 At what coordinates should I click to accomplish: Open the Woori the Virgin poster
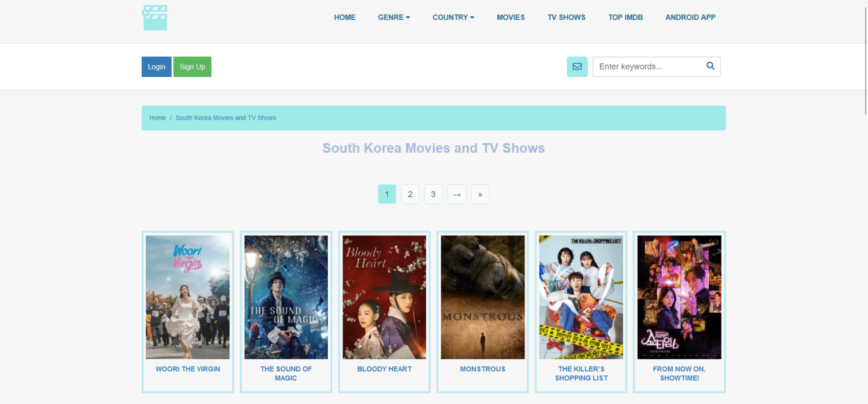tap(188, 297)
